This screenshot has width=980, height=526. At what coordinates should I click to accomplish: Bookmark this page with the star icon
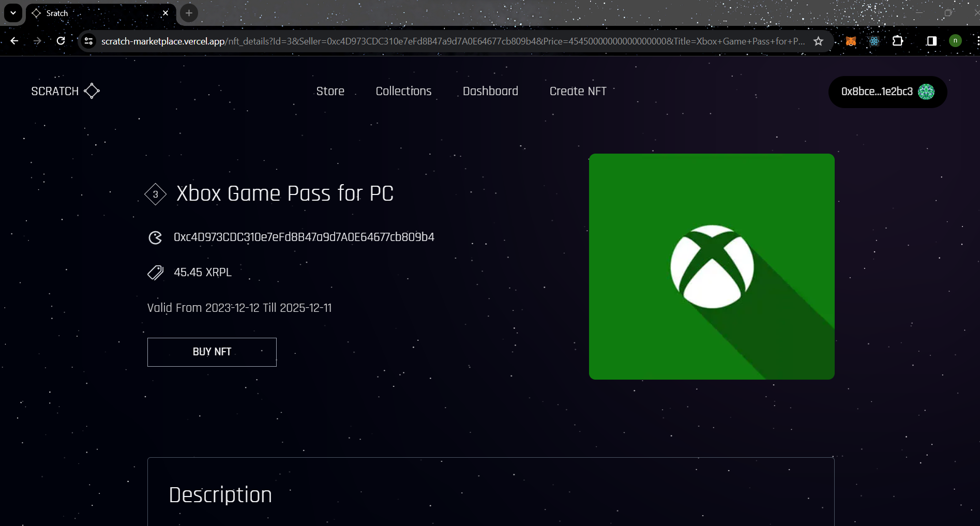point(818,41)
